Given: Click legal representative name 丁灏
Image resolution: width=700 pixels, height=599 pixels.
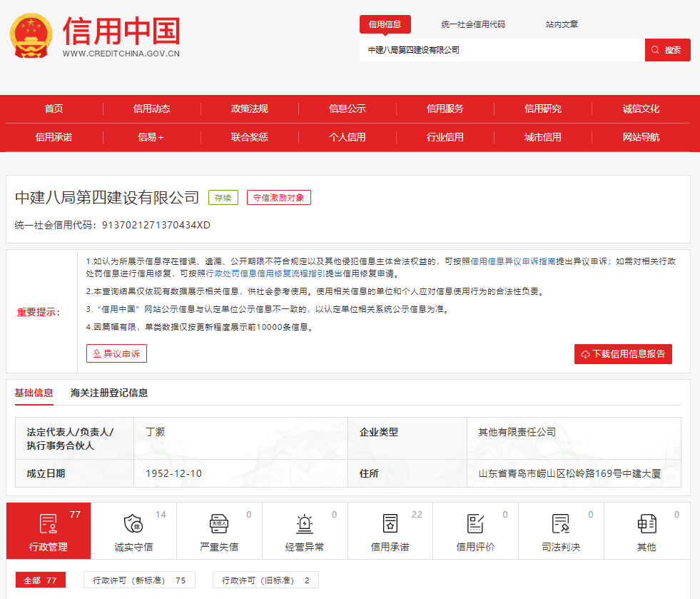Looking at the screenshot, I should tap(156, 432).
